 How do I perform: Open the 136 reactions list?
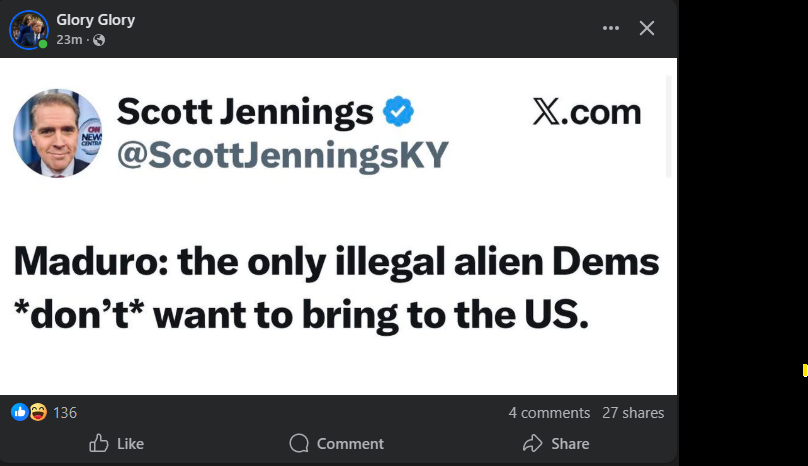coord(65,412)
